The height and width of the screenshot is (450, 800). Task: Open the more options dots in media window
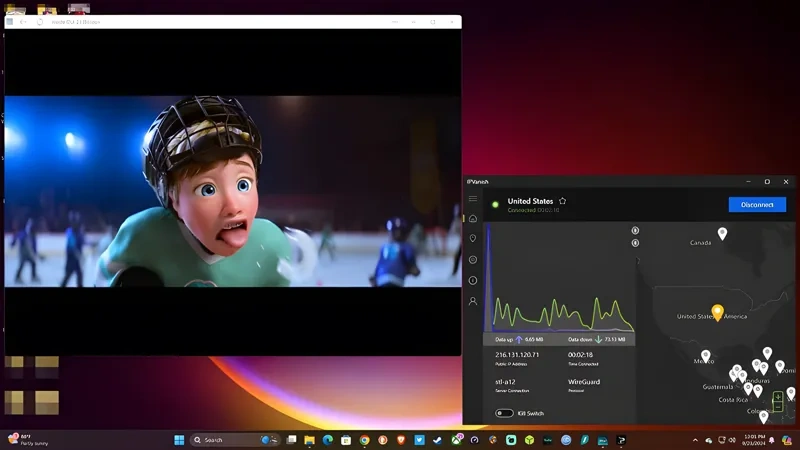395,22
